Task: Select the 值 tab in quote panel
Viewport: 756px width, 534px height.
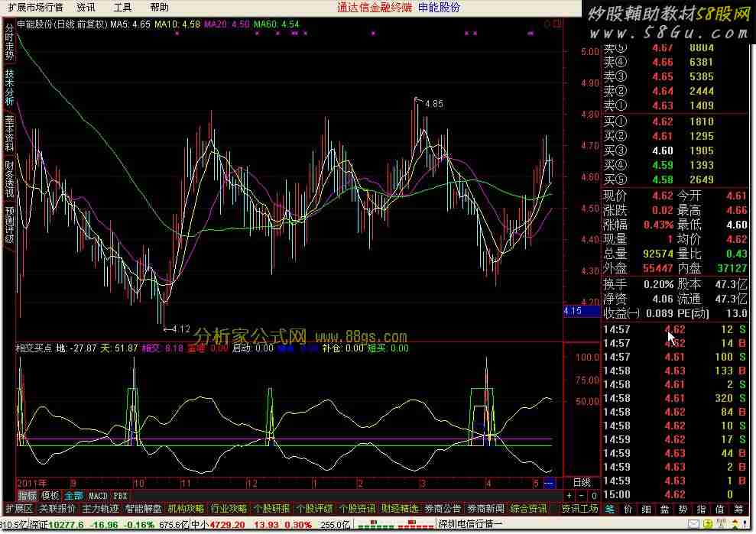Action: click(720, 509)
